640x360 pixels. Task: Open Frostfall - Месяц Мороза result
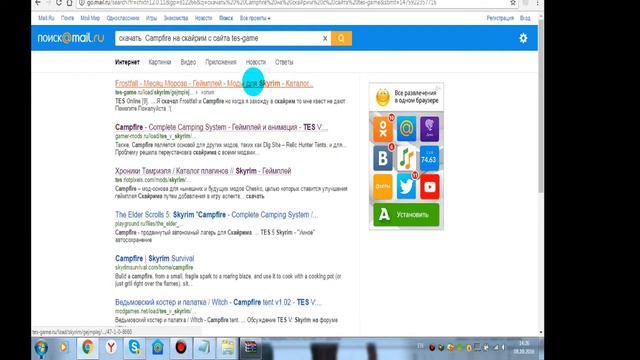(214, 83)
